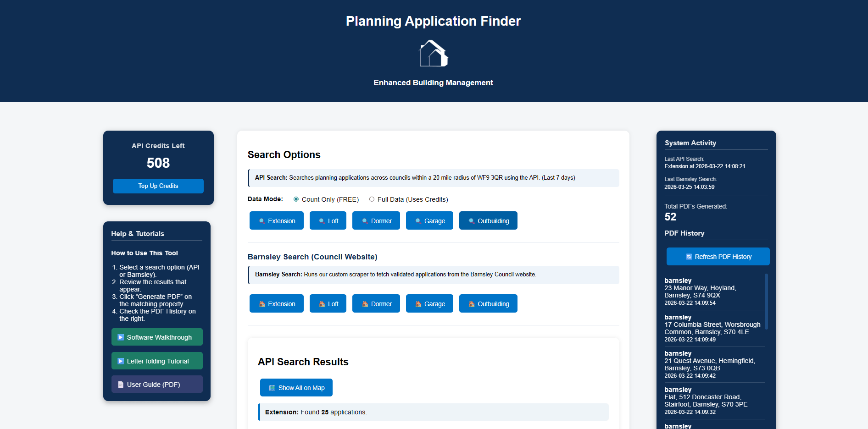
Task: Run the API Dormer search
Action: (x=376, y=220)
